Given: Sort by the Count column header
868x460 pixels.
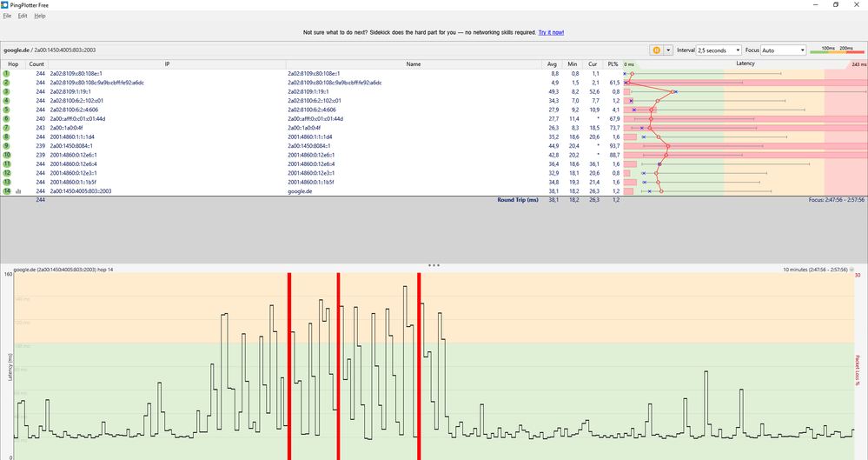Looking at the screenshot, I should click(x=36, y=64).
